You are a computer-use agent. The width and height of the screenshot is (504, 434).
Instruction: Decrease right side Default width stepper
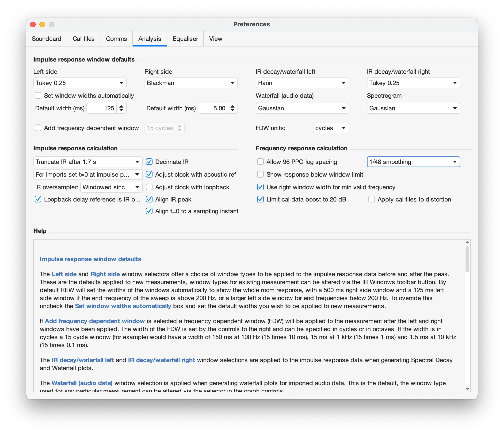[x=232, y=111]
